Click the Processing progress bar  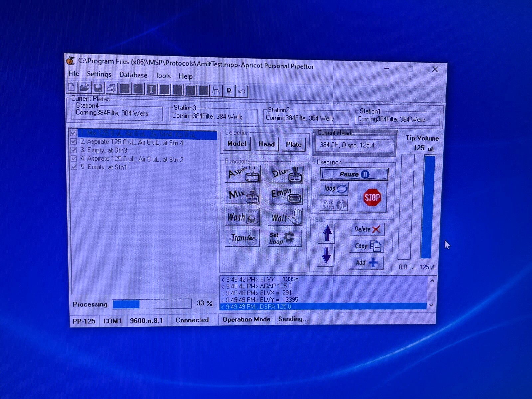pyautogui.click(x=152, y=304)
